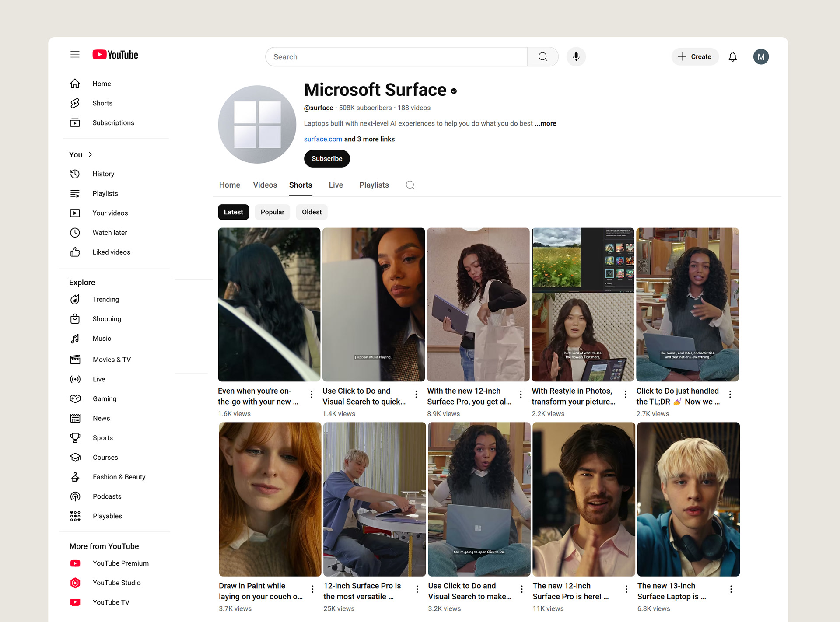This screenshot has height=622, width=840.
Task: Open Fashion & Beauty
Action: tap(119, 477)
